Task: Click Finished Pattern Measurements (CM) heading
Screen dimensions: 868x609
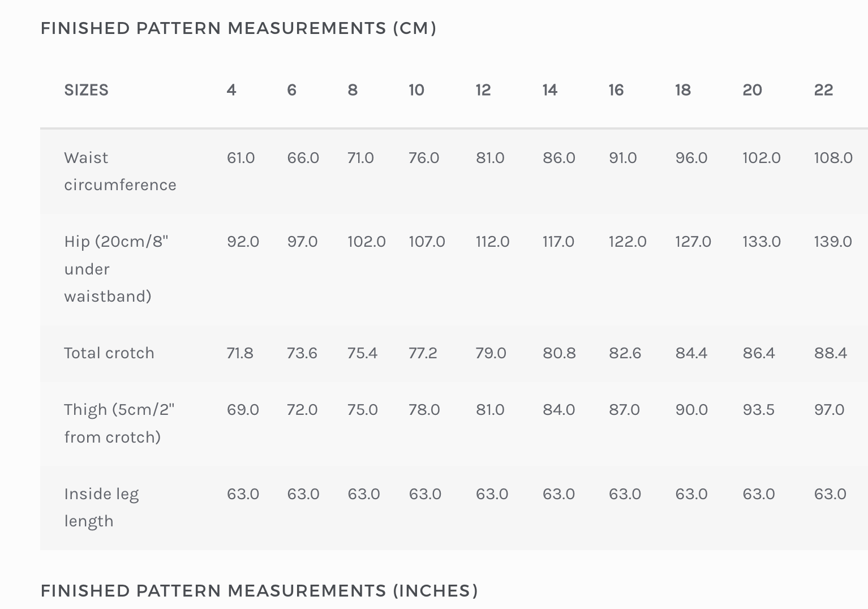Action: pyautogui.click(x=239, y=28)
